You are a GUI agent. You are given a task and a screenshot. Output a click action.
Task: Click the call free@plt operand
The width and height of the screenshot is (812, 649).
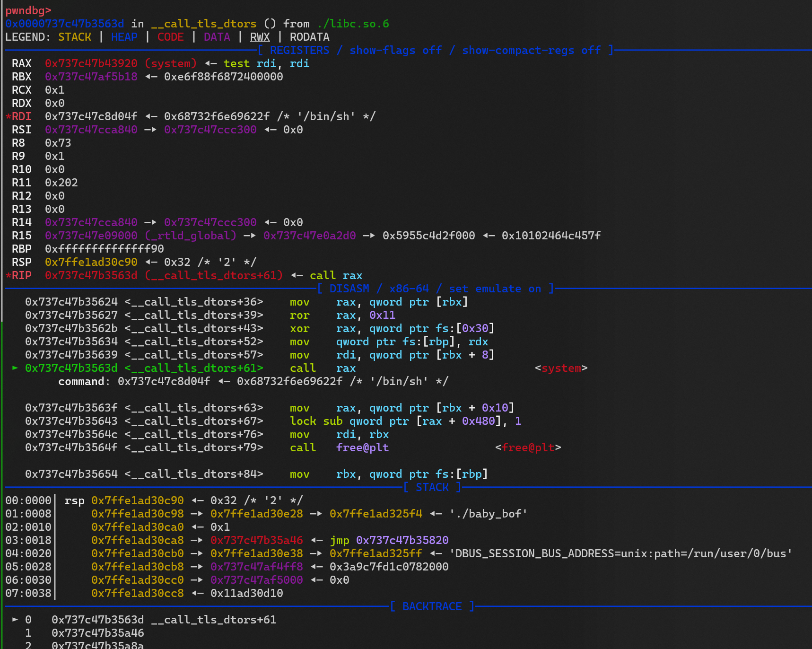(362, 447)
